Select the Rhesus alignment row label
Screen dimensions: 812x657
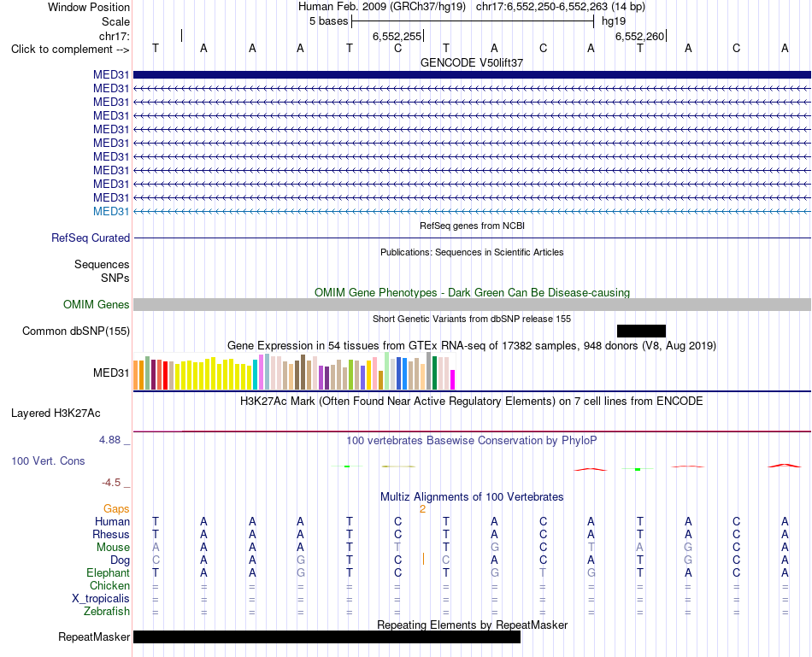[111, 534]
